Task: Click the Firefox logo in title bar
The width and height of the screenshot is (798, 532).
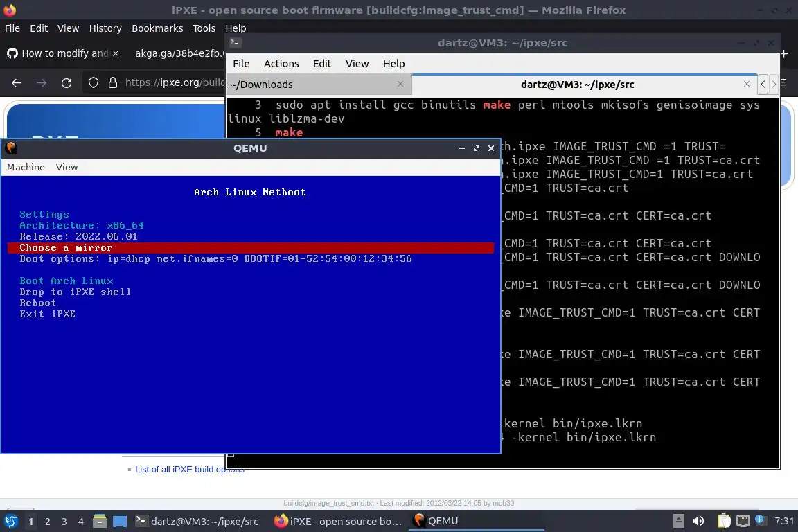Action: pyautogui.click(x=10, y=10)
